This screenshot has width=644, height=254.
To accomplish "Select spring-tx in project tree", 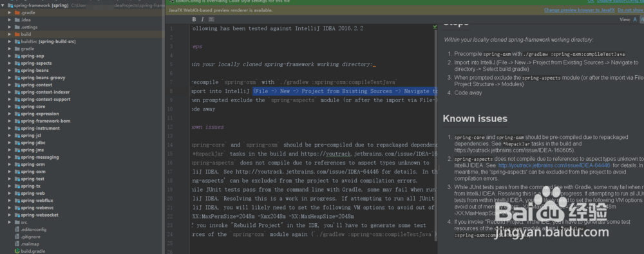I will click(x=31, y=186).
